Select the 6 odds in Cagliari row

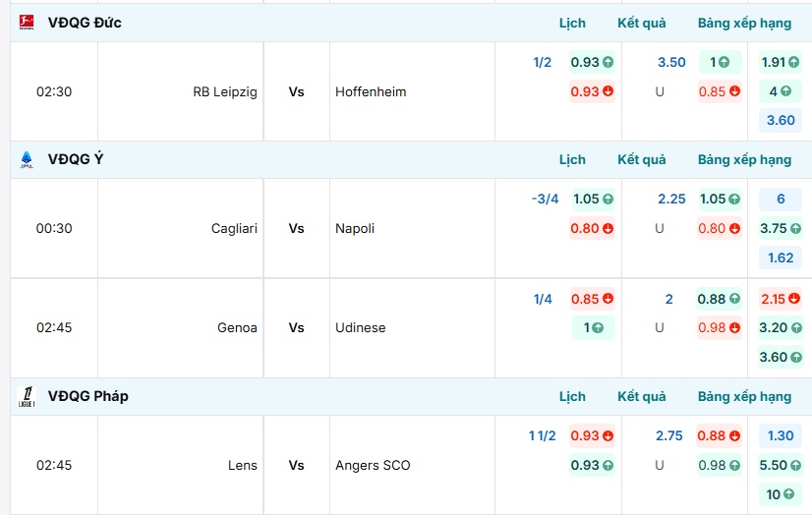[x=781, y=199]
